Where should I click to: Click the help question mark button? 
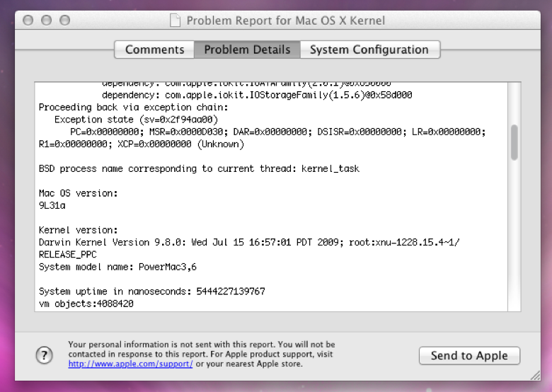click(x=45, y=355)
